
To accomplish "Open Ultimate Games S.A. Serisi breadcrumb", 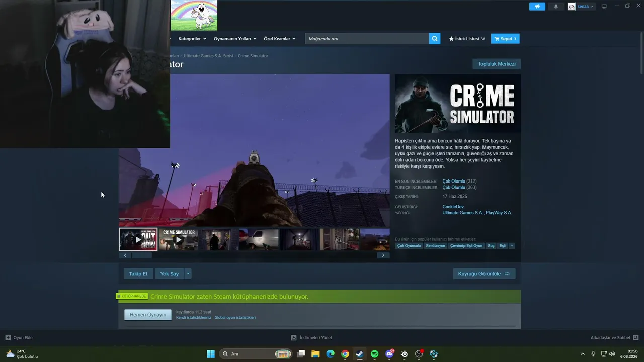I will click(x=208, y=56).
